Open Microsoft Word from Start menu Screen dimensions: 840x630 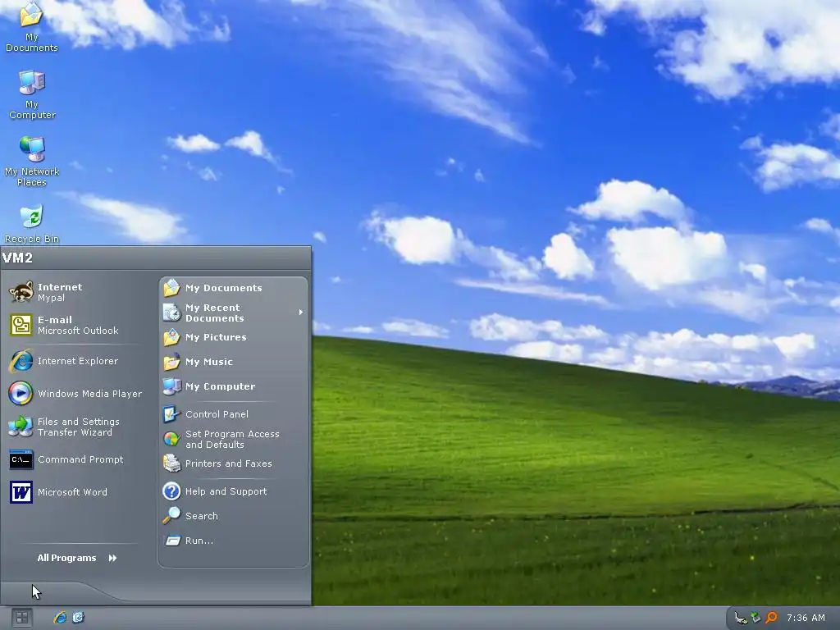[75, 492]
